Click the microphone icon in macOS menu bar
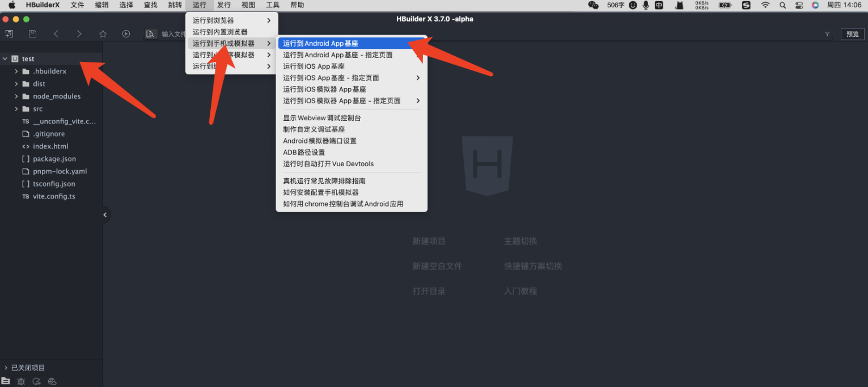 tap(646, 5)
